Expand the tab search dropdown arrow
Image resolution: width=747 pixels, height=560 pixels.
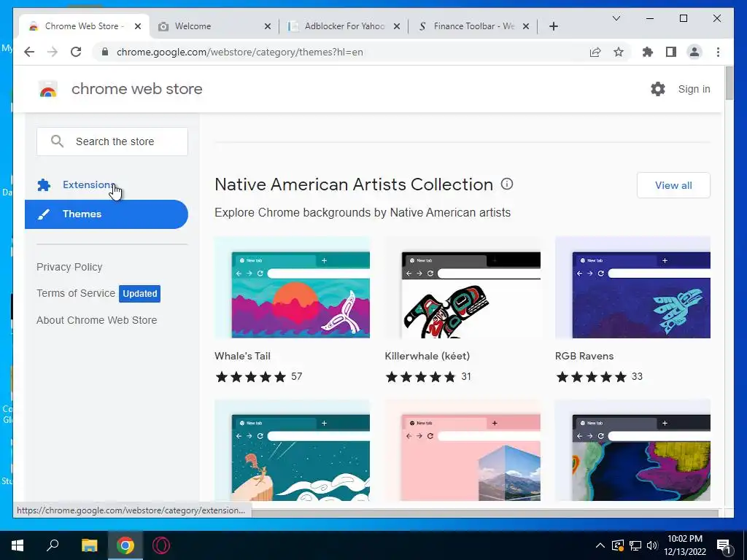click(x=616, y=18)
